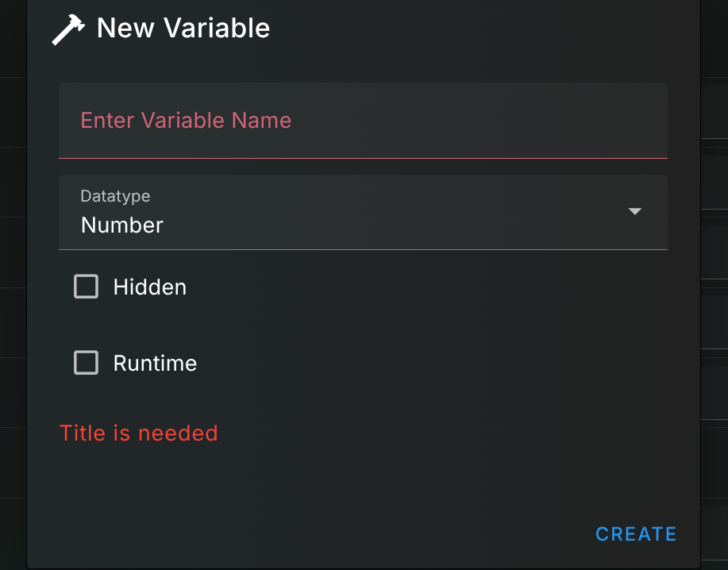Click the "Title is needed" error message

(x=139, y=433)
